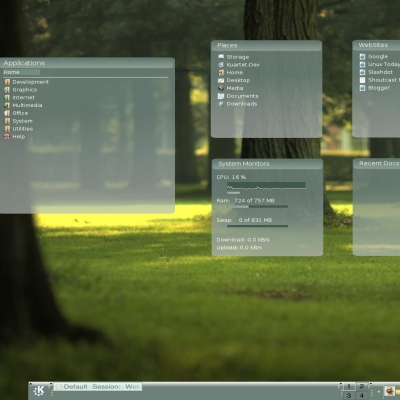Switch to virtual desktop 4

(362, 395)
